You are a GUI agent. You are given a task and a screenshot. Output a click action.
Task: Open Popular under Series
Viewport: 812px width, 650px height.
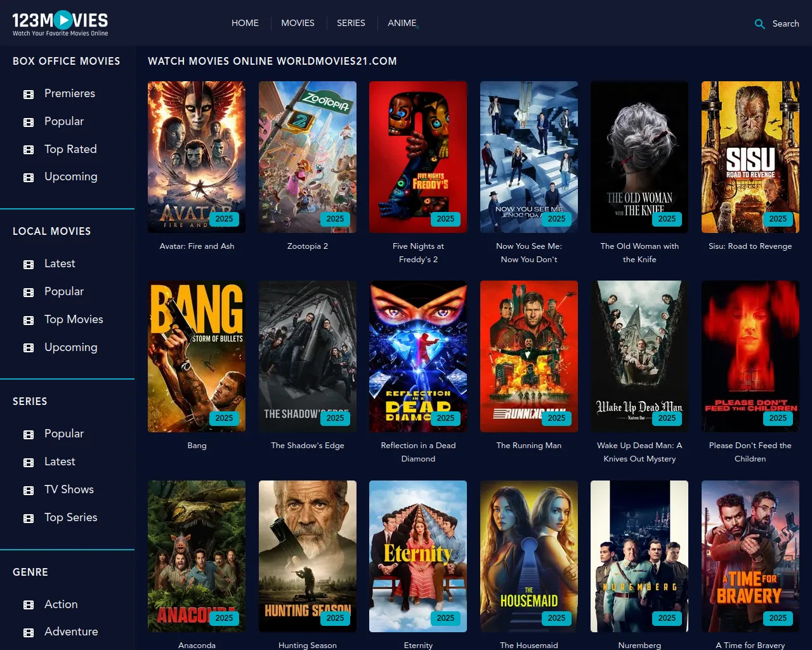64,434
